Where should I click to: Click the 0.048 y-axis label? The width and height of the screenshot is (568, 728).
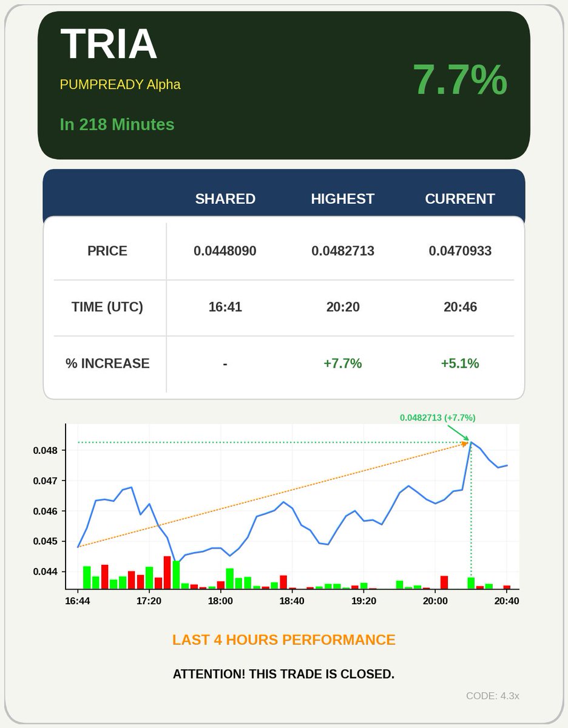(46, 451)
